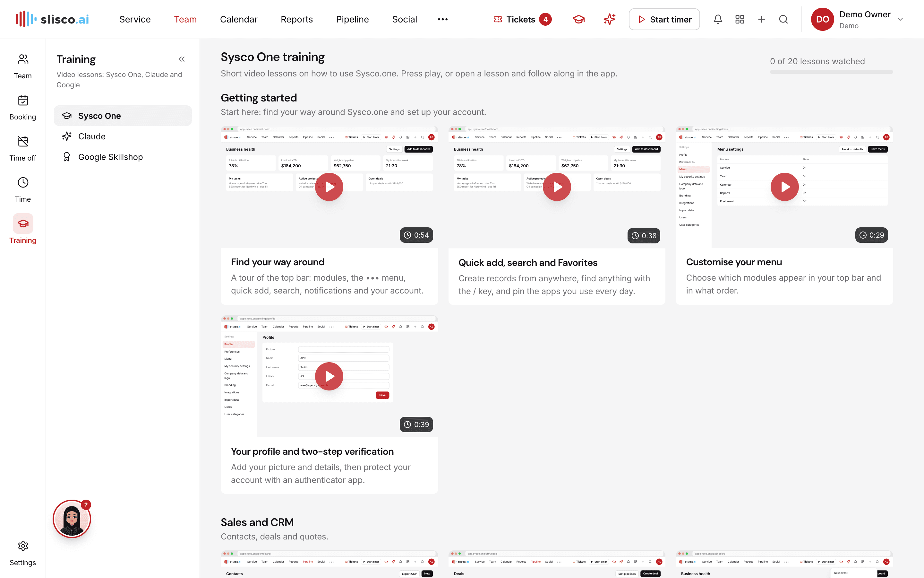Open the apps grid icon
The width and height of the screenshot is (924, 578).
point(740,19)
